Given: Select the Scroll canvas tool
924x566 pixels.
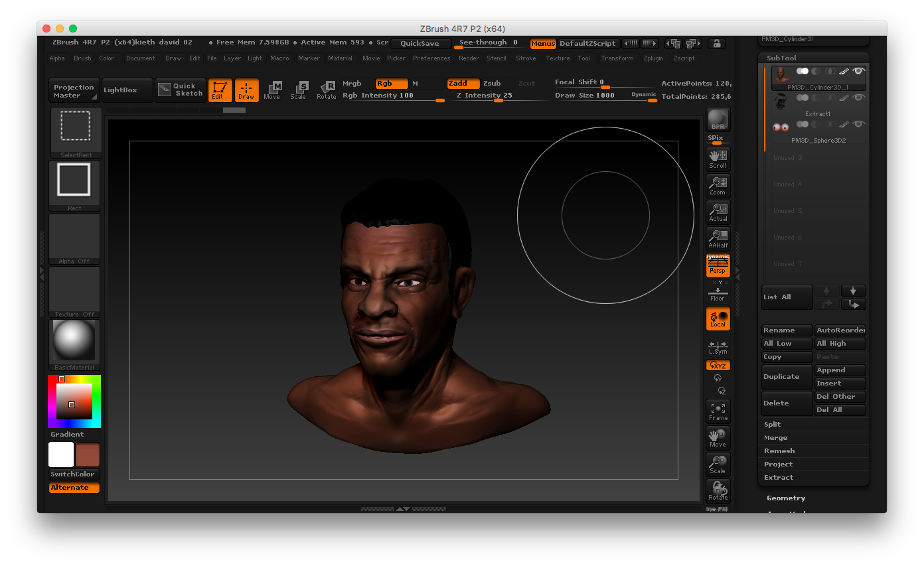Looking at the screenshot, I should [718, 159].
